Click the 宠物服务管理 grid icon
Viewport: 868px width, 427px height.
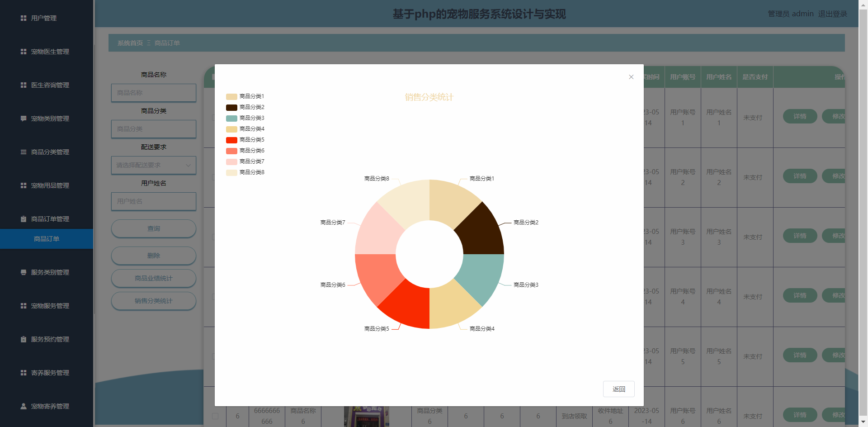click(x=24, y=306)
